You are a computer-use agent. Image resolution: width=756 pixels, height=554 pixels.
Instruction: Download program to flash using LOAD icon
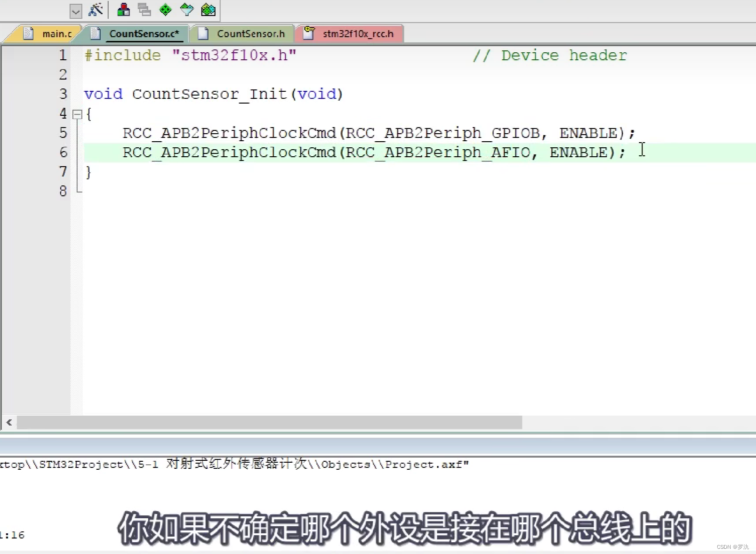[x=124, y=10]
